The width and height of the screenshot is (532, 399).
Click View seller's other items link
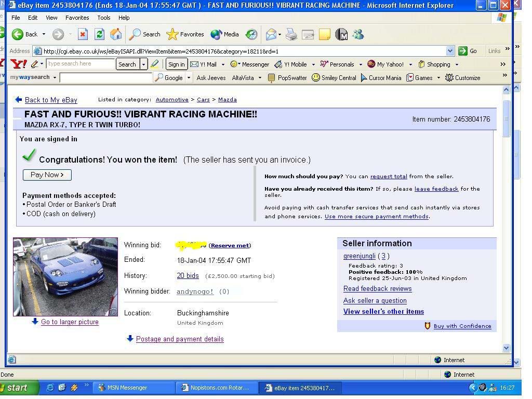[x=383, y=312]
